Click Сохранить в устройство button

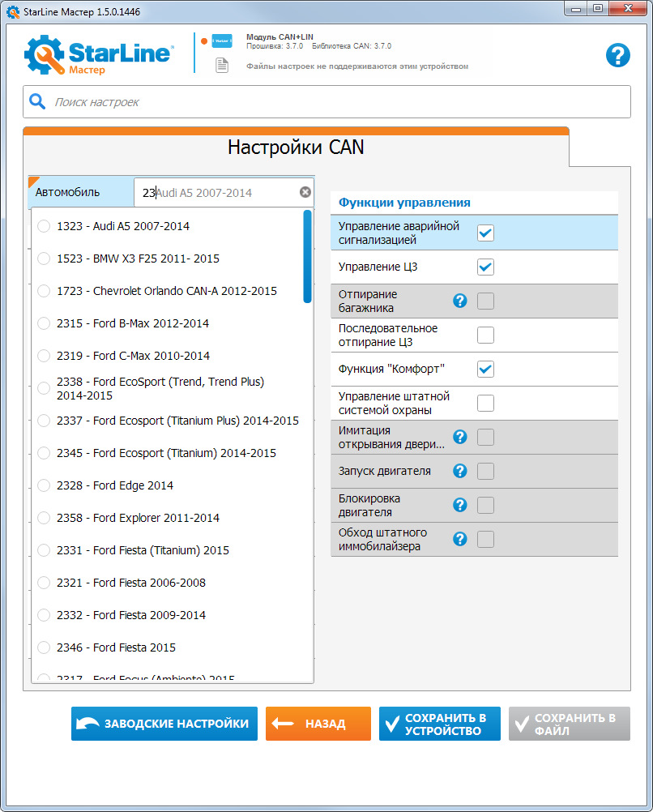coord(440,724)
